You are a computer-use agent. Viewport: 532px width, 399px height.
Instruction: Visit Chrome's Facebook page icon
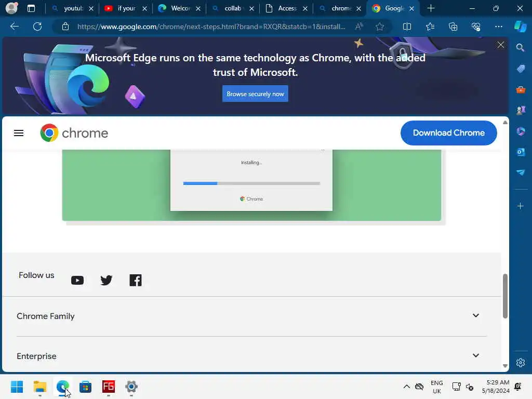[x=136, y=280]
